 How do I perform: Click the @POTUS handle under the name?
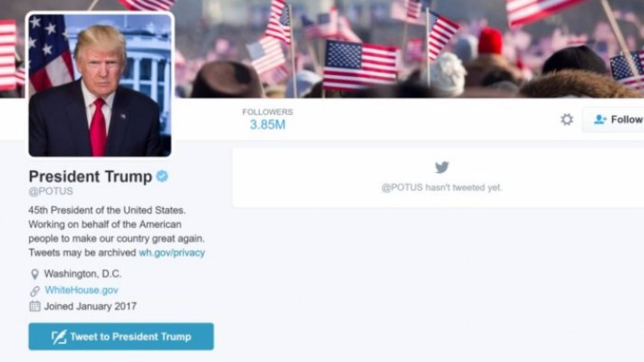click(x=51, y=191)
